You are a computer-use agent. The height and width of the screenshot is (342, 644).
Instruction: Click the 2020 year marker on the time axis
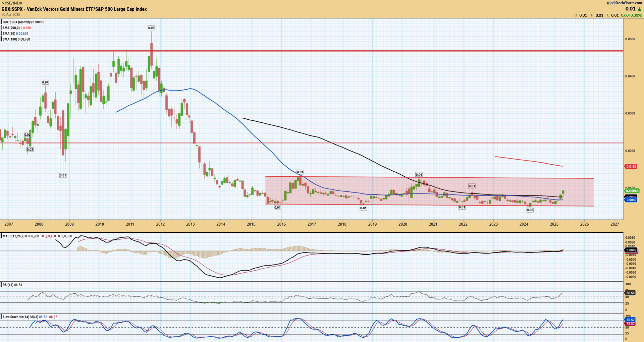tap(402, 224)
